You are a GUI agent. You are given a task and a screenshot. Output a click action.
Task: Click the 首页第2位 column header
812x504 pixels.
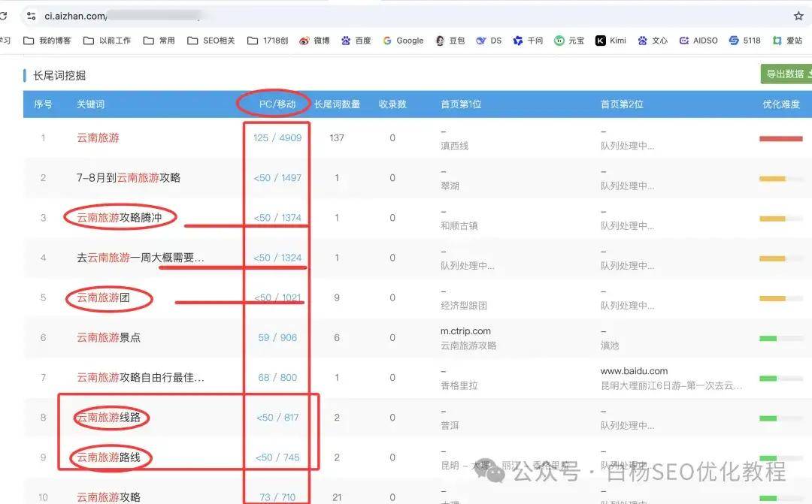point(622,104)
